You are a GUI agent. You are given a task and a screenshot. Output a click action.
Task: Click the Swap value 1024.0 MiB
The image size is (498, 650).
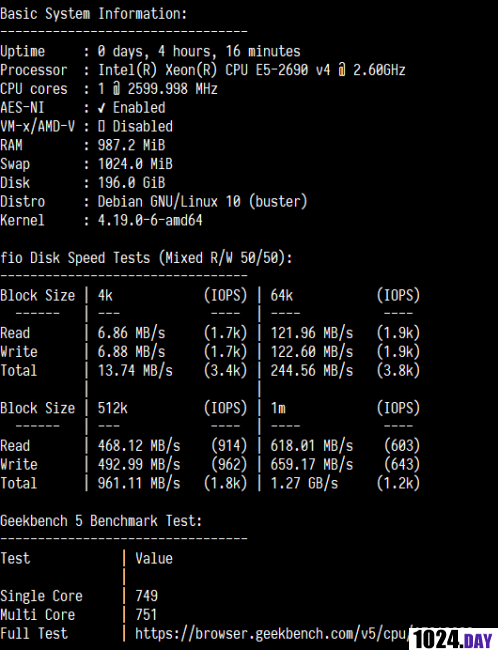point(135,164)
